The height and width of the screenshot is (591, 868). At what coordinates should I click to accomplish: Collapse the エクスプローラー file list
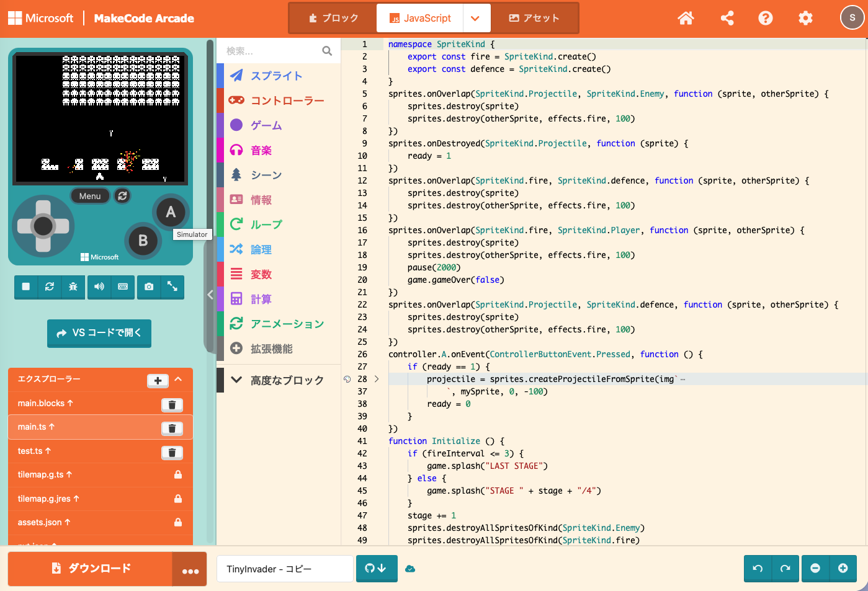[x=179, y=379]
